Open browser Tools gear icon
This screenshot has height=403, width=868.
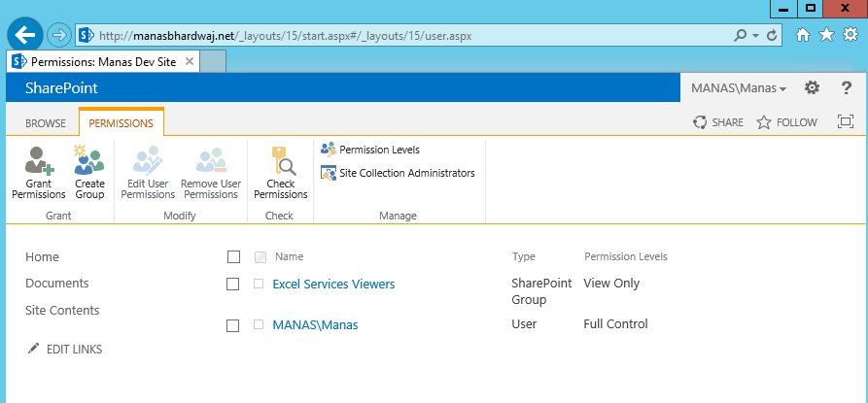pyautogui.click(x=851, y=35)
